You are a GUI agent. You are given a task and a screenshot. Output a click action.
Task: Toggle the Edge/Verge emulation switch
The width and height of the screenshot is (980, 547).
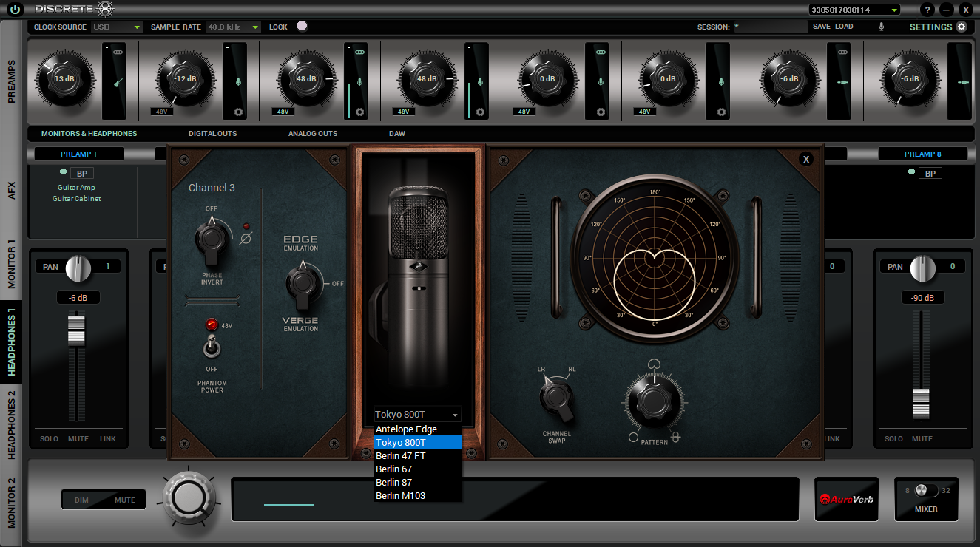[x=302, y=285]
